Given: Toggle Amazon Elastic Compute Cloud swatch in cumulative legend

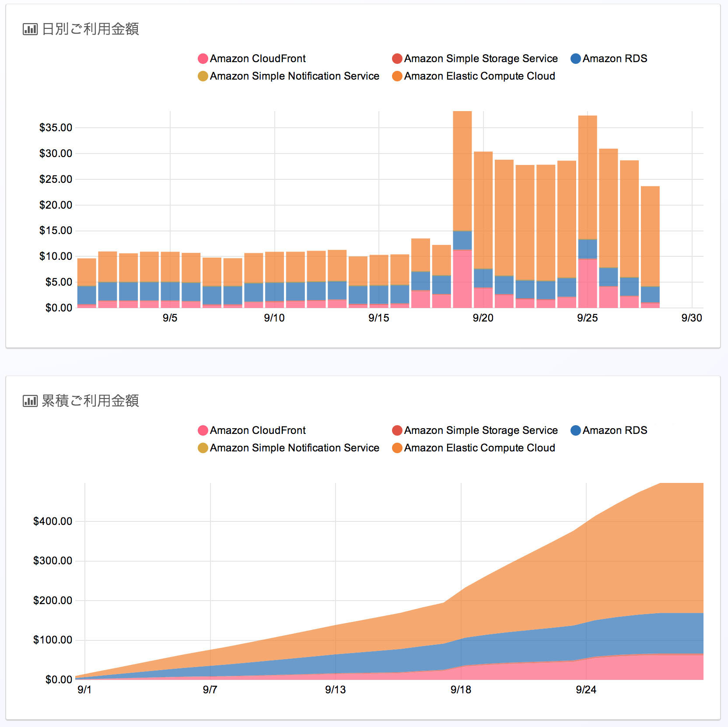Looking at the screenshot, I should [x=397, y=448].
